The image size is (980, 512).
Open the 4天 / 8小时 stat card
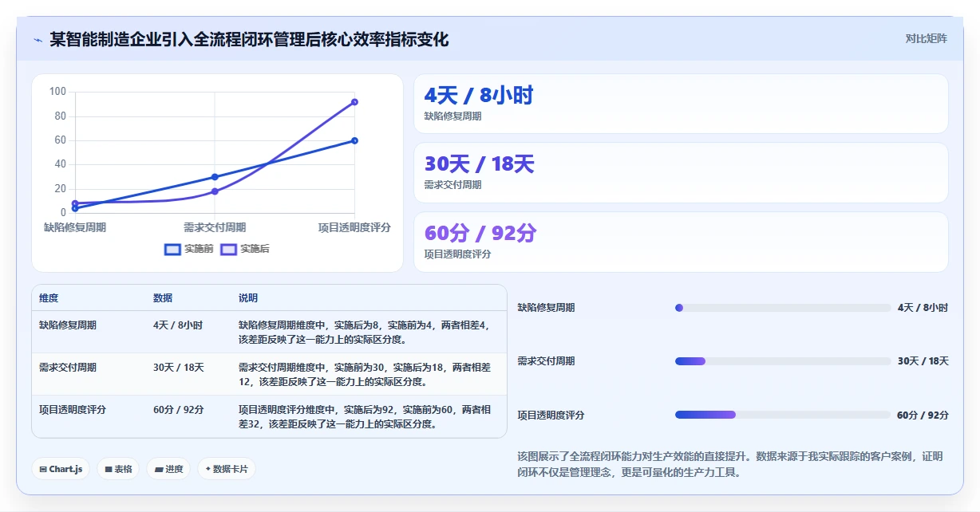click(x=681, y=104)
